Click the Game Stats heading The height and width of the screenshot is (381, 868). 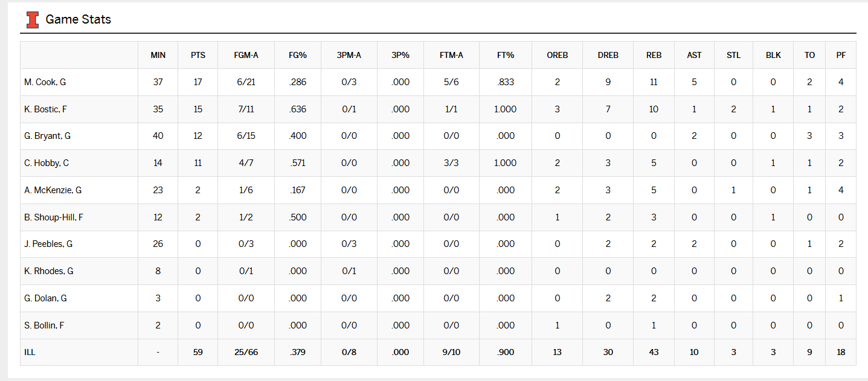78,20
